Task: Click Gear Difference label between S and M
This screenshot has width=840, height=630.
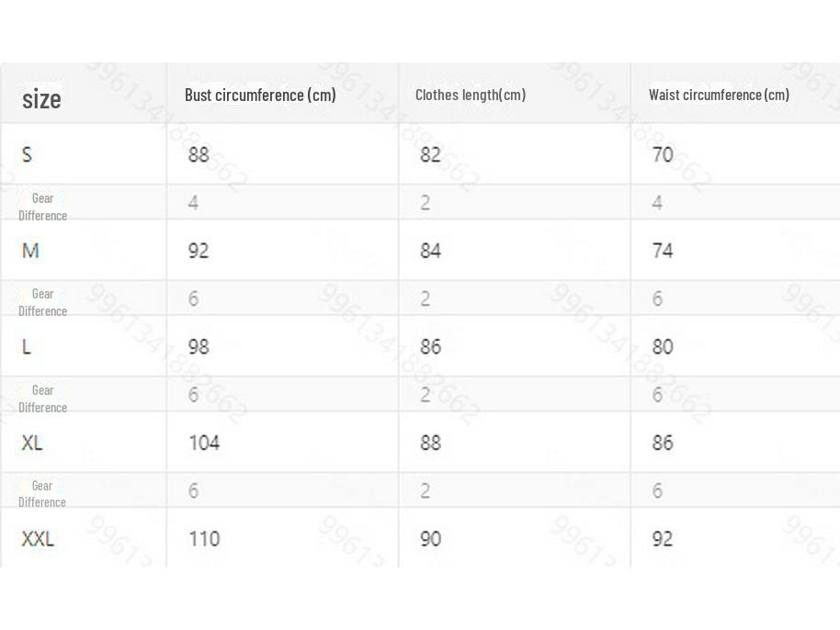Action: [43, 207]
